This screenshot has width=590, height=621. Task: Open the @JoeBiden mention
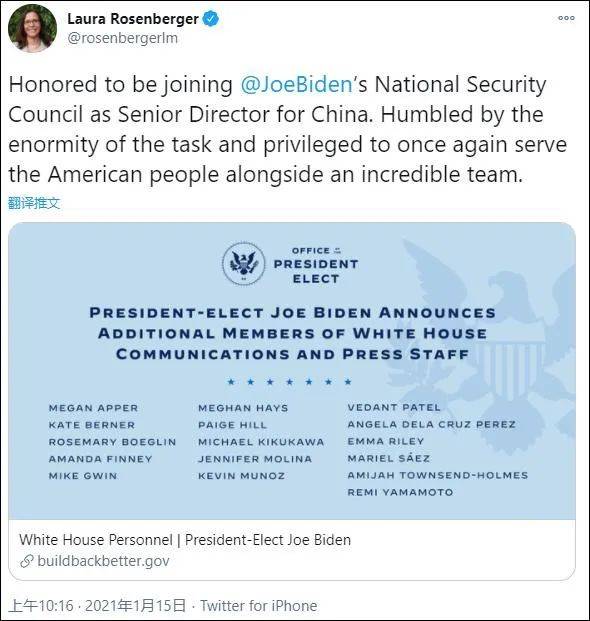point(296,84)
